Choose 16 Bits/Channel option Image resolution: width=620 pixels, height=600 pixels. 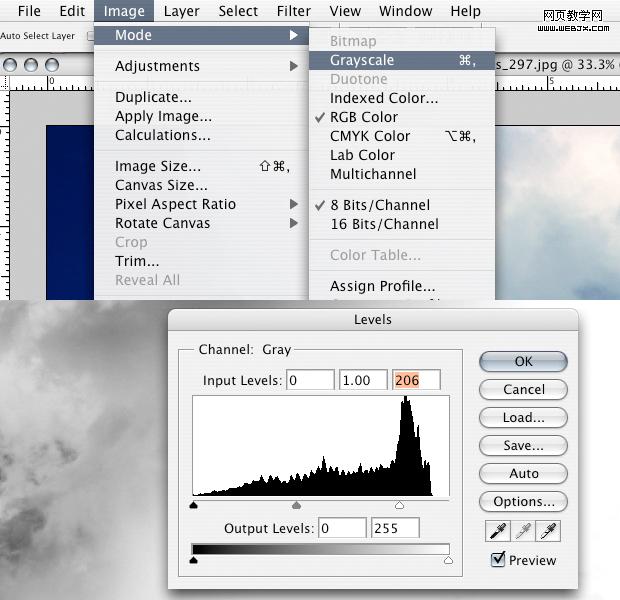point(384,224)
